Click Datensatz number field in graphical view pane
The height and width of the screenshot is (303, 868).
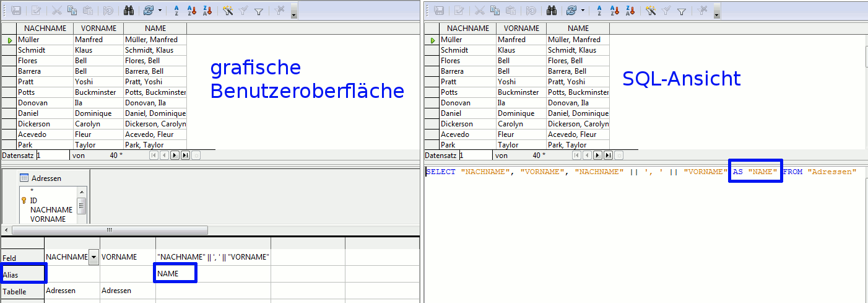[x=53, y=156]
